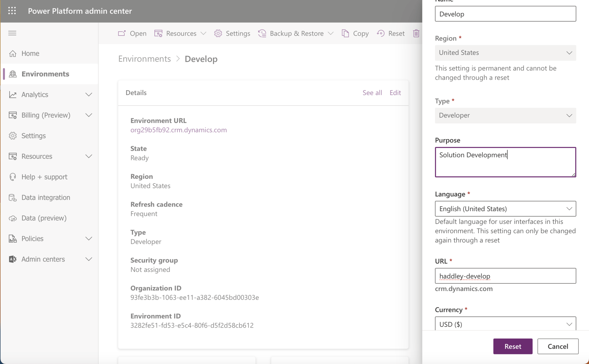Open the Currency USD dropdown
589x364 pixels.
point(505,324)
